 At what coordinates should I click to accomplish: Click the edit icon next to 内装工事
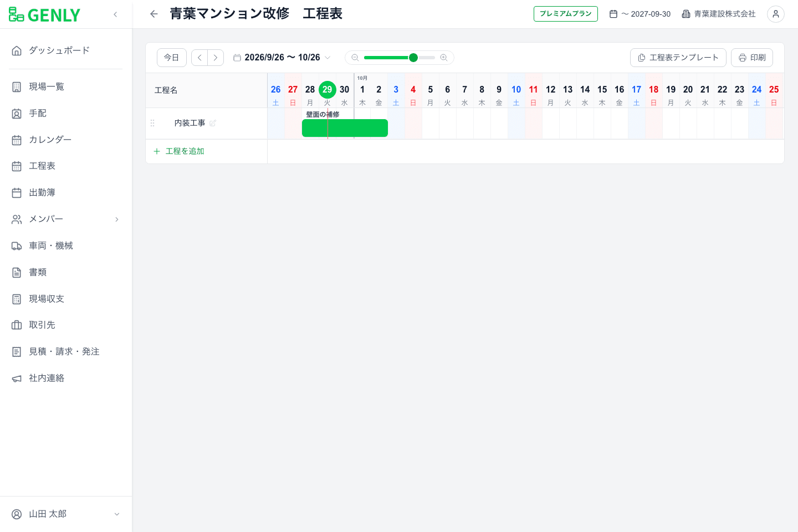pyautogui.click(x=213, y=123)
